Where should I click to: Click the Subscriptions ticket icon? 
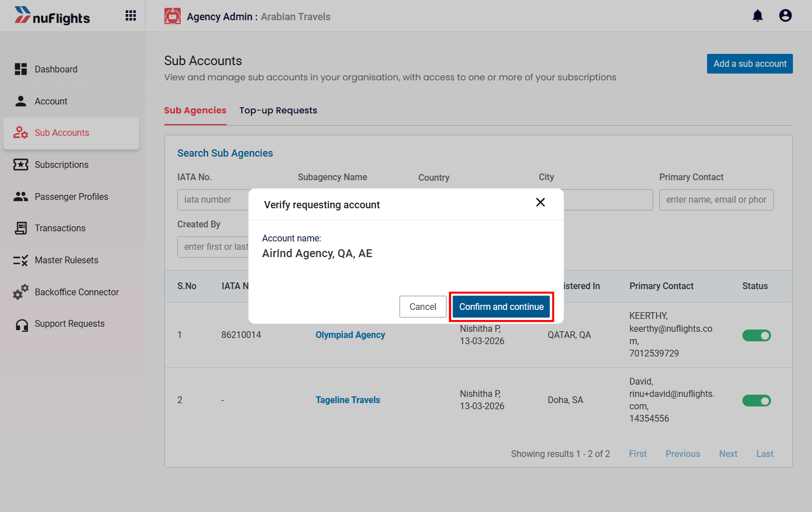pyautogui.click(x=21, y=164)
